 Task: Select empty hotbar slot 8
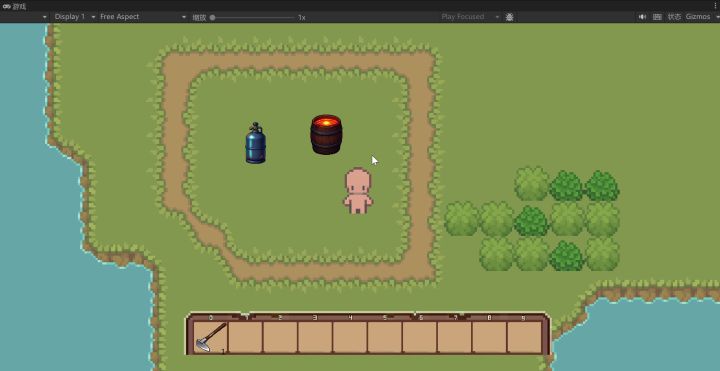[x=489, y=337]
